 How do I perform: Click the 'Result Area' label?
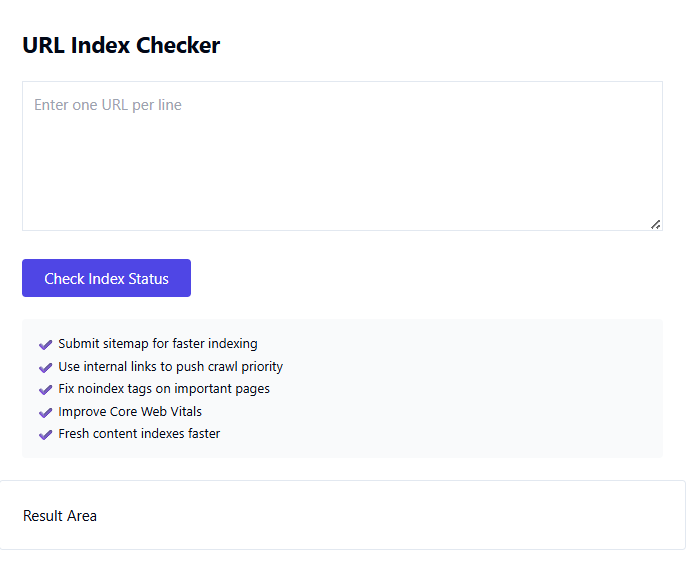pos(60,516)
